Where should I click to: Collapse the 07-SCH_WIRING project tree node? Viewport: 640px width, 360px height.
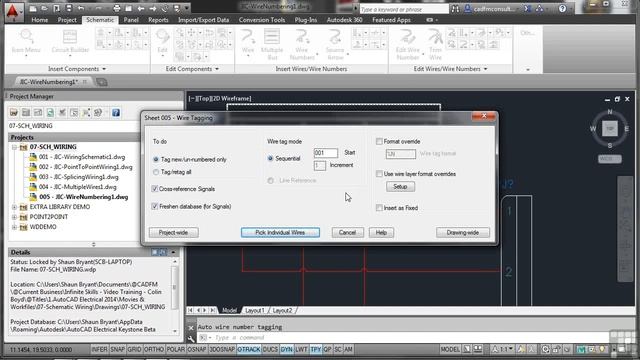(14, 147)
